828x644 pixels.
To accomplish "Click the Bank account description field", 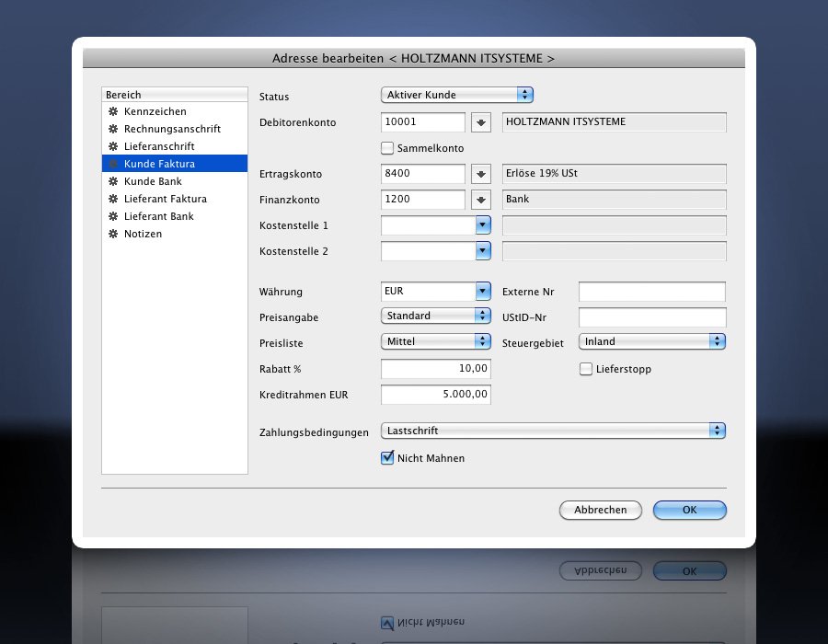I will 615,200.
